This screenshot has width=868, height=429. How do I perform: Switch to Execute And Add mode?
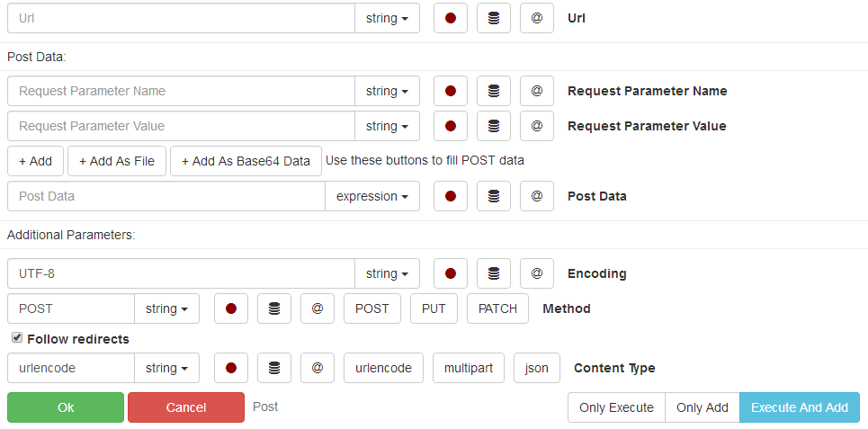pyautogui.click(x=799, y=407)
